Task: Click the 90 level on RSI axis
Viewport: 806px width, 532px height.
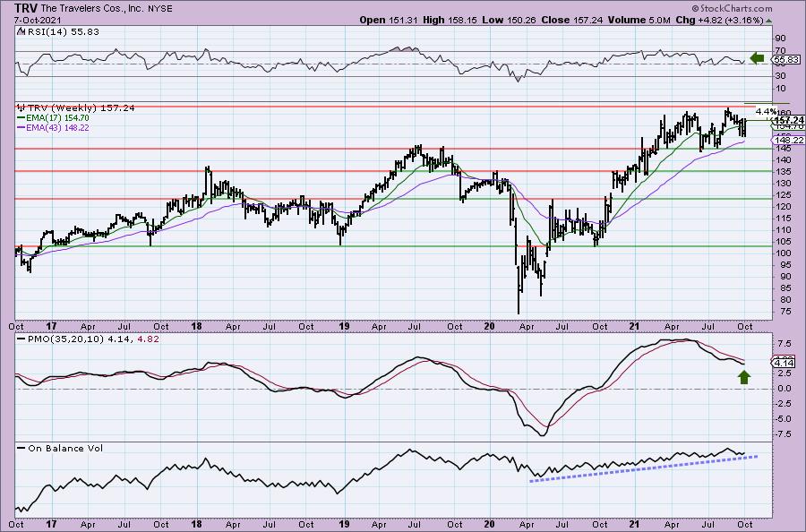Action: click(780, 39)
